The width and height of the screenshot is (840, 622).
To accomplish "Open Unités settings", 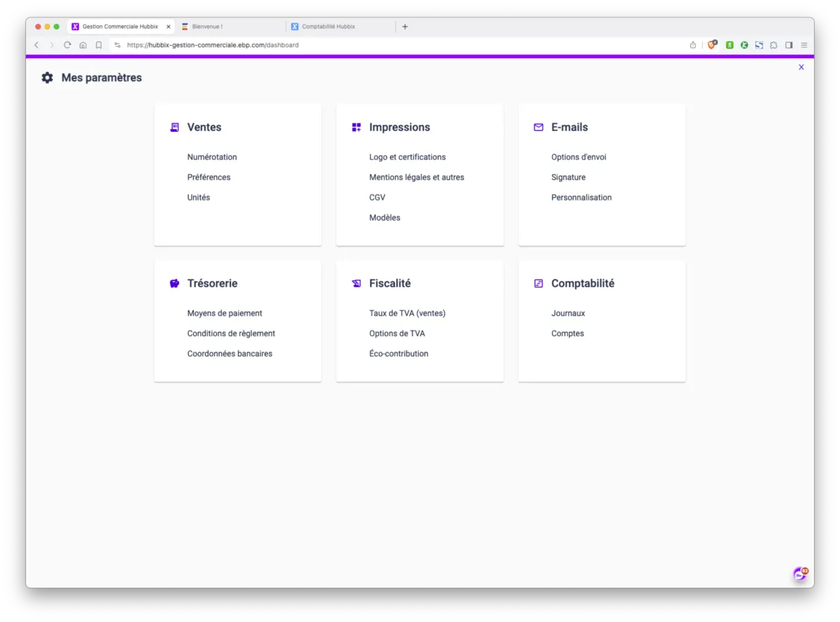I will coord(199,198).
